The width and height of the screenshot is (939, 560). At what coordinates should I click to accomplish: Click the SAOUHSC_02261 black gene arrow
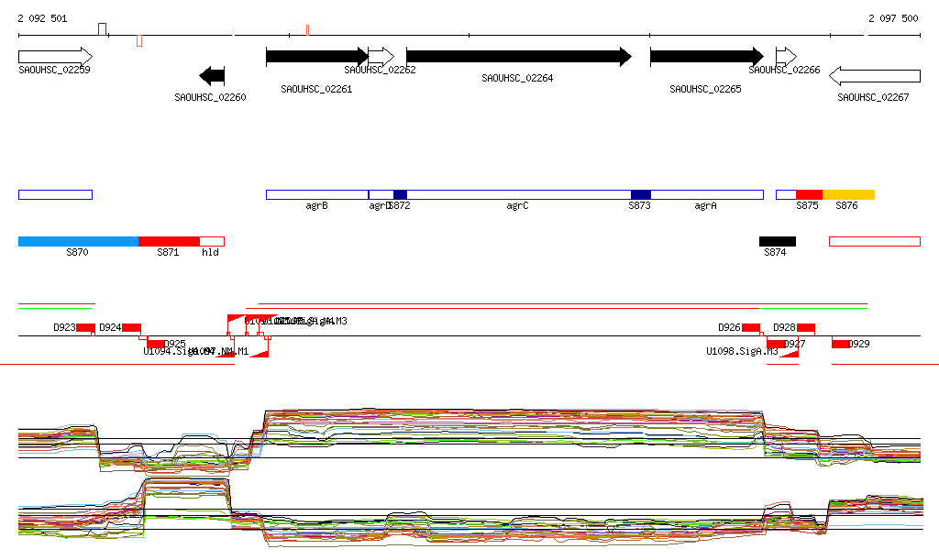316,57
